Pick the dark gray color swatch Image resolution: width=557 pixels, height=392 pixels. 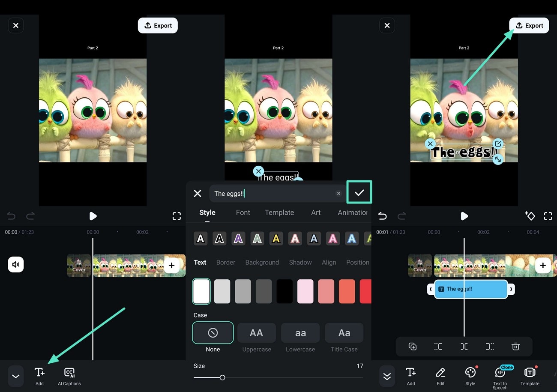click(264, 291)
